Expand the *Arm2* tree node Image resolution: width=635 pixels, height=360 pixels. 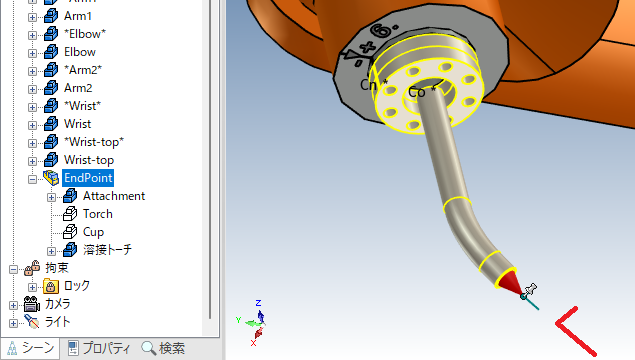tap(32, 71)
